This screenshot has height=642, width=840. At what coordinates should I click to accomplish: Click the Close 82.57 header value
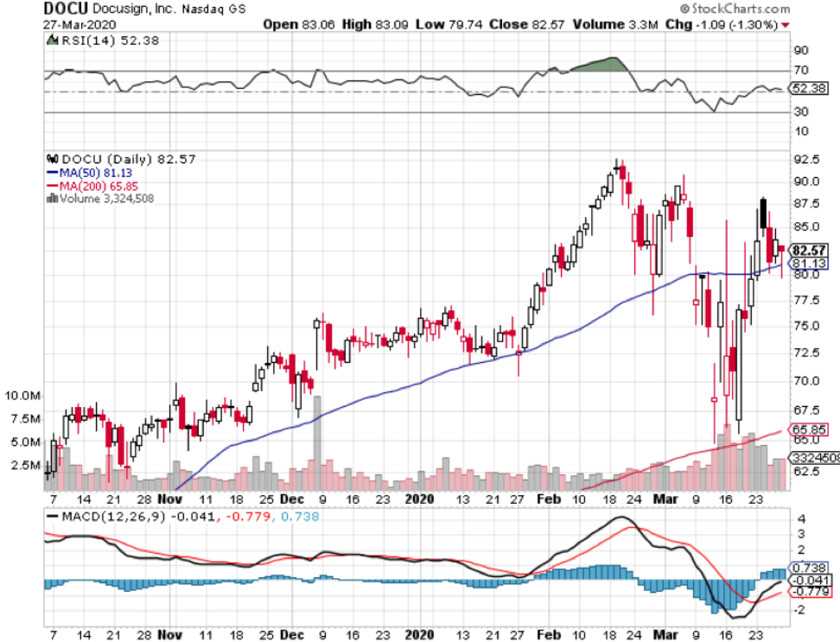point(526,25)
